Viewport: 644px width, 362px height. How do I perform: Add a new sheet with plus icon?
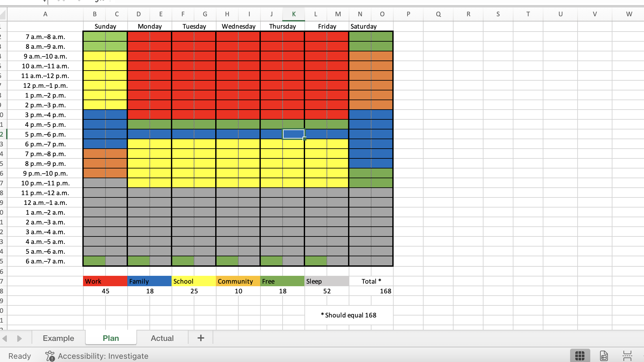pos(201,338)
